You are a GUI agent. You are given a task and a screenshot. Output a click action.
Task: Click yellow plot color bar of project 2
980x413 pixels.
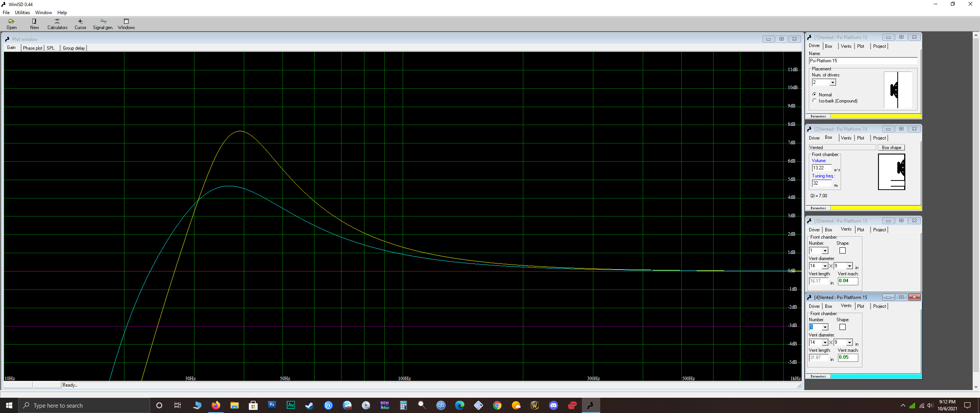[875, 208]
